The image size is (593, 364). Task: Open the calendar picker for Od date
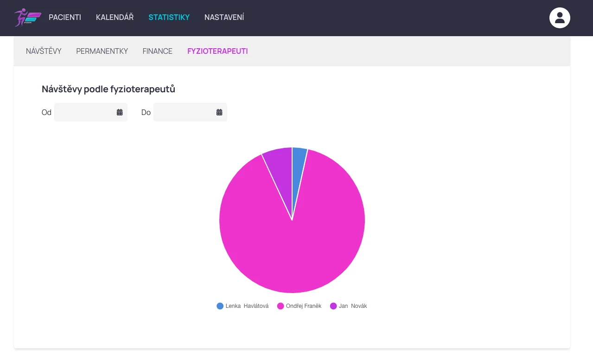[x=120, y=112]
